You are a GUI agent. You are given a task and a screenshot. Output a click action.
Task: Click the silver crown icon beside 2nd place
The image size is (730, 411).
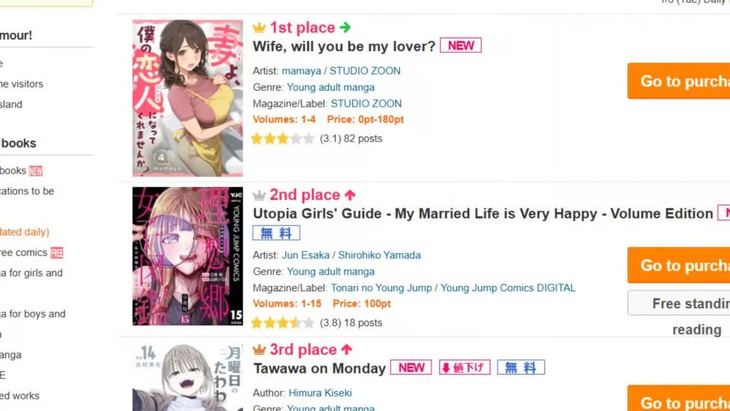(259, 195)
